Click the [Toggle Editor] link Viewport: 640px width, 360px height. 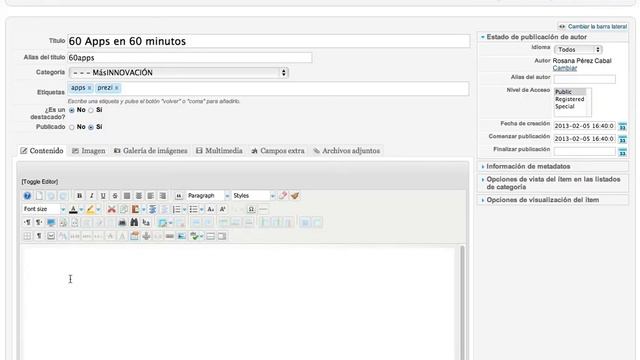pos(40,182)
